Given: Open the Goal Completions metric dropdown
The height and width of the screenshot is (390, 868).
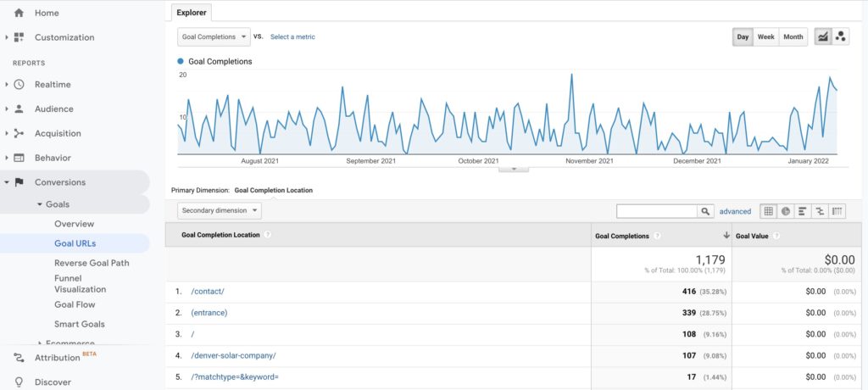Looking at the screenshot, I should coord(214,36).
